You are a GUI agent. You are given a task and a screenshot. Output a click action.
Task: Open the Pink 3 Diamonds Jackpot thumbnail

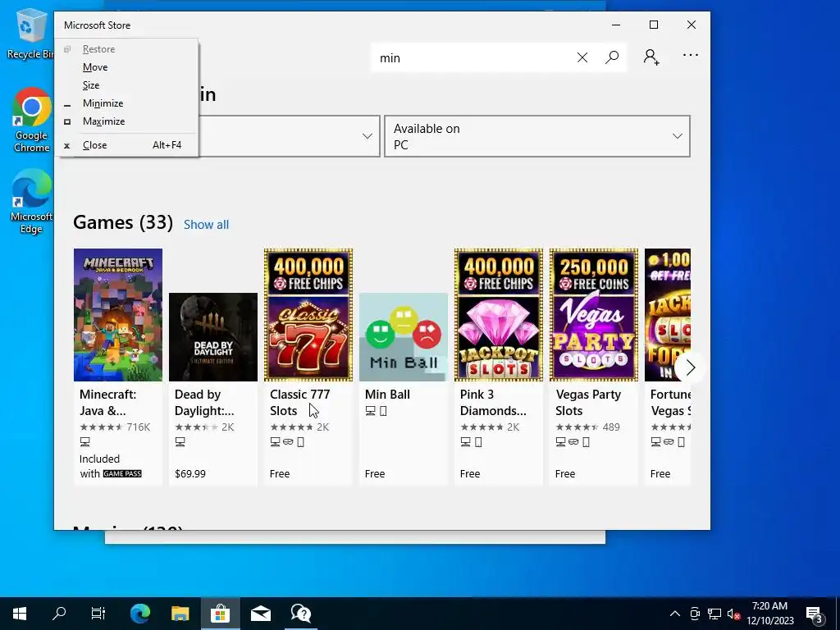click(498, 315)
